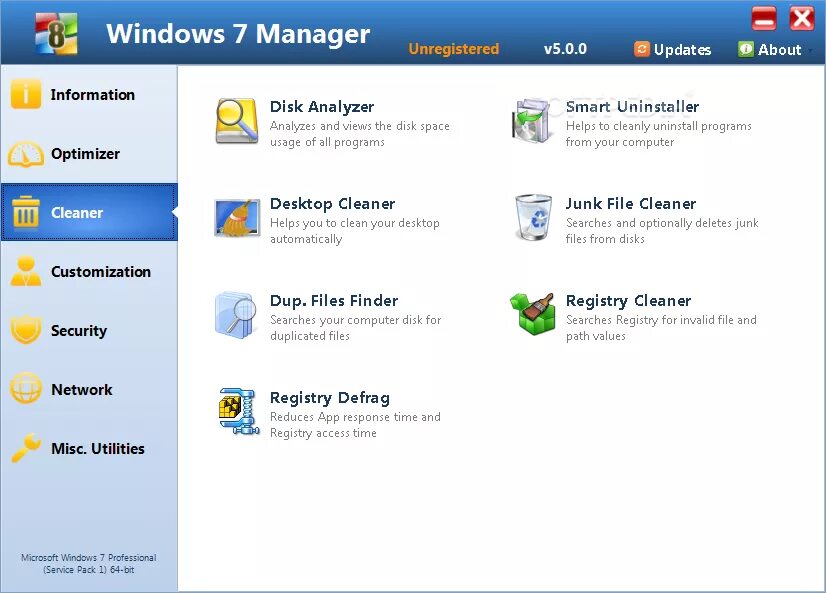This screenshot has height=593, width=826.
Task: Click the Misc. Utilities wrench icon
Action: [26, 448]
